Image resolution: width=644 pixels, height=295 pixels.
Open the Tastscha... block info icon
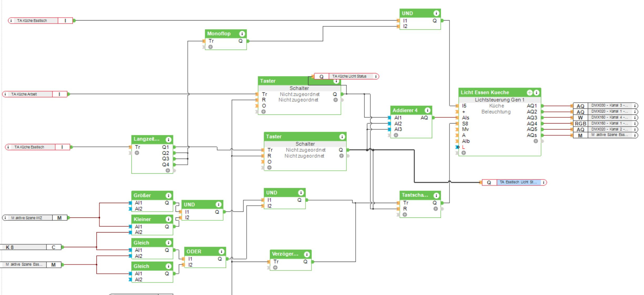[436, 195]
